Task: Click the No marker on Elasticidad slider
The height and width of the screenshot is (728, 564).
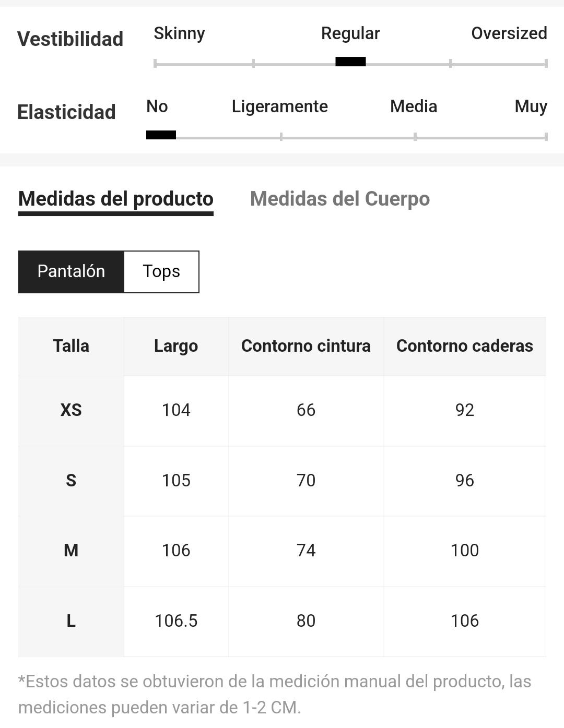Action: [161, 135]
